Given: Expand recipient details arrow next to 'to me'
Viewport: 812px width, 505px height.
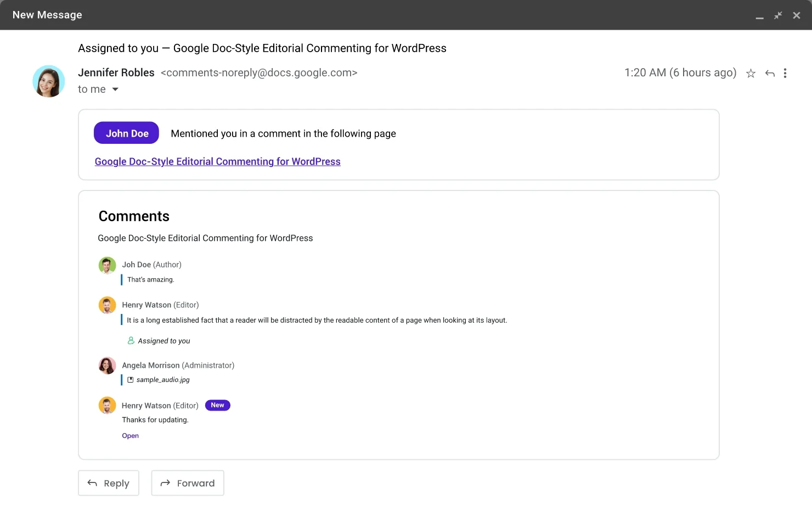Looking at the screenshot, I should (x=115, y=89).
